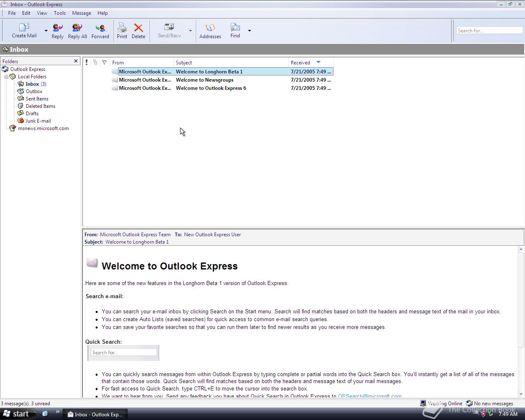Click the Find toolbar icon
Viewport: 525px width, 420px height.
tap(235, 27)
